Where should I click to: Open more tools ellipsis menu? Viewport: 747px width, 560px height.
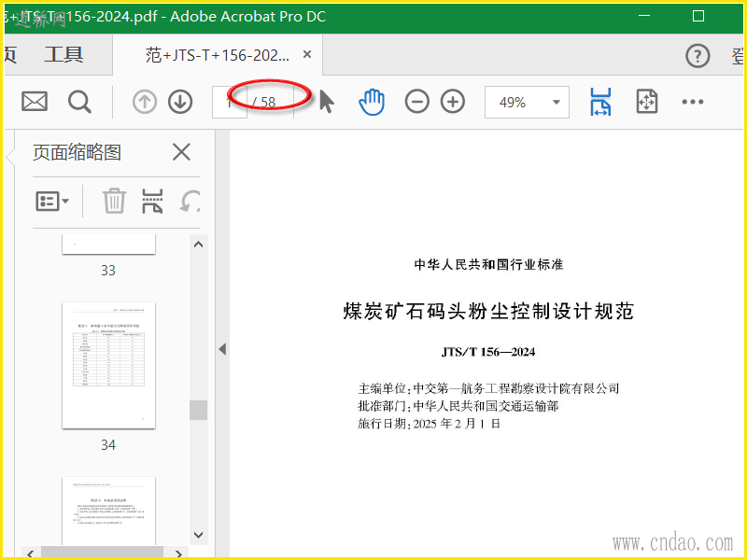(x=692, y=102)
